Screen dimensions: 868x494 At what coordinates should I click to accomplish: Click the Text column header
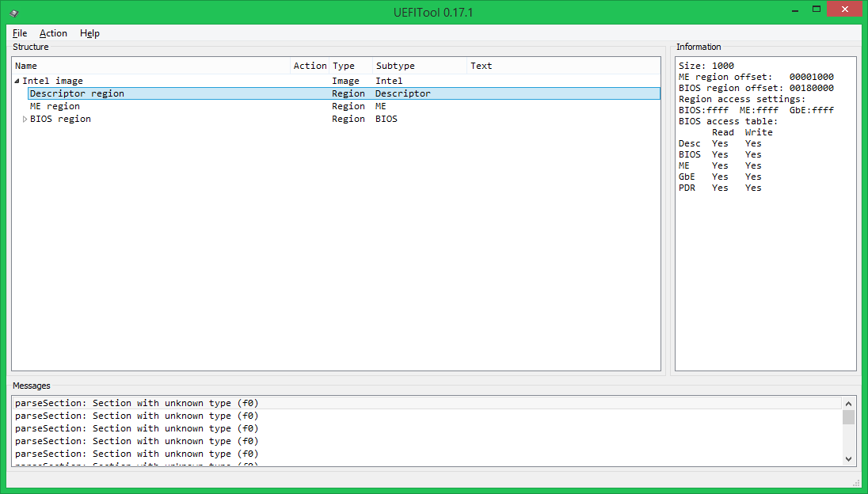564,66
